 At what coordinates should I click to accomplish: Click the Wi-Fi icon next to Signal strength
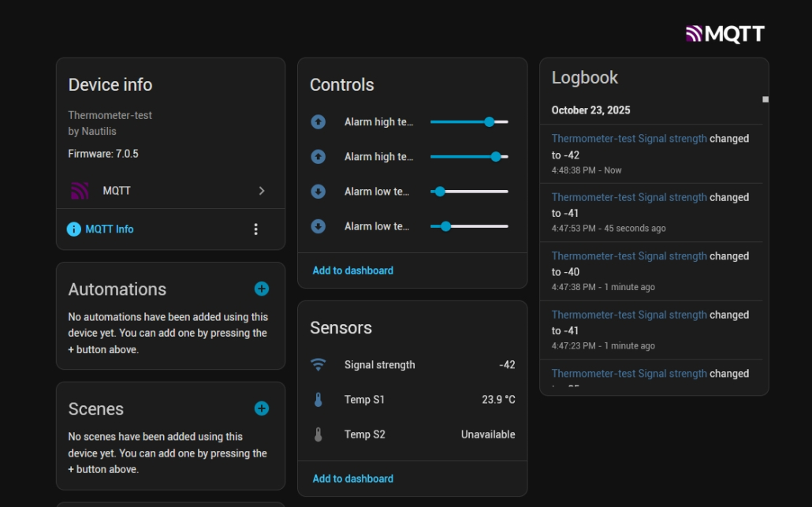pyautogui.click(x=318, y=365)
